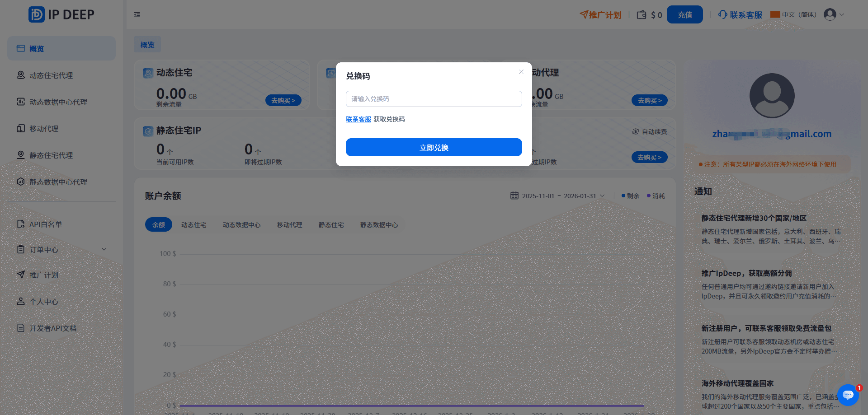Switch to the 动态数据中心 chart tab
The height and width of the screenshot is (415, 868).
(242, 224)
